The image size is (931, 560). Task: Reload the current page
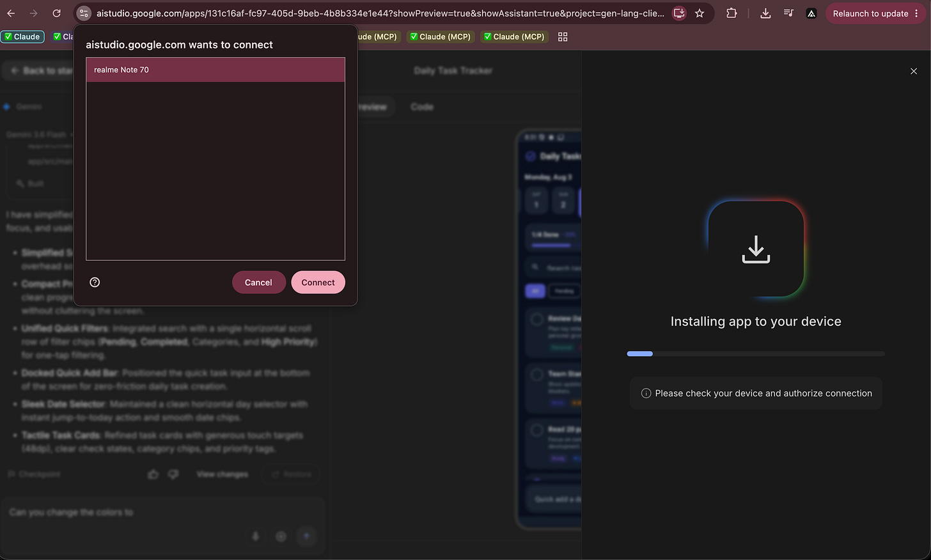pos(56,13)
